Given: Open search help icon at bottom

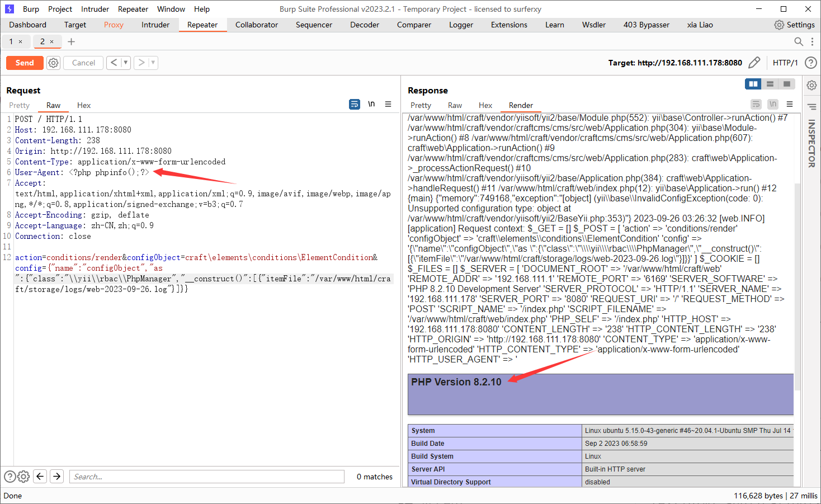Looking at the screenshot, I should point(10,477).
